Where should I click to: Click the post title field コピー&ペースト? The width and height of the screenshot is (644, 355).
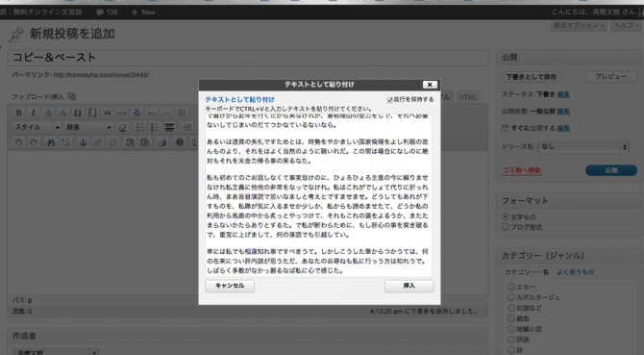point(248,58)
